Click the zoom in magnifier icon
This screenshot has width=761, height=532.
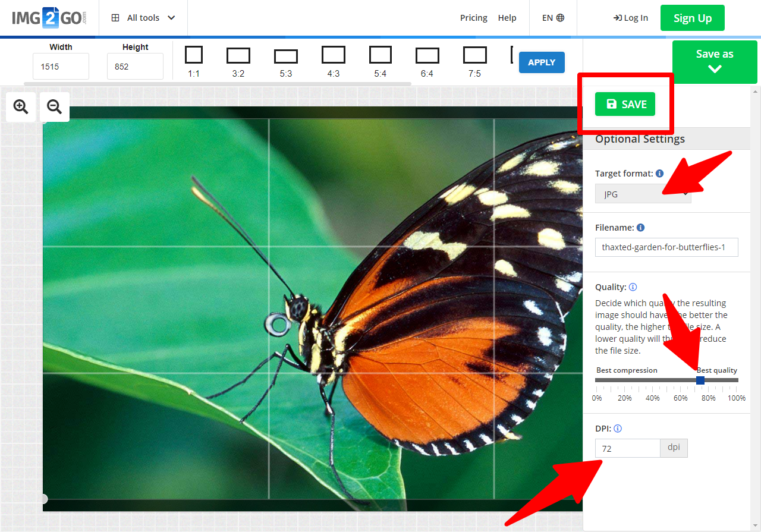tap(21, 107)
